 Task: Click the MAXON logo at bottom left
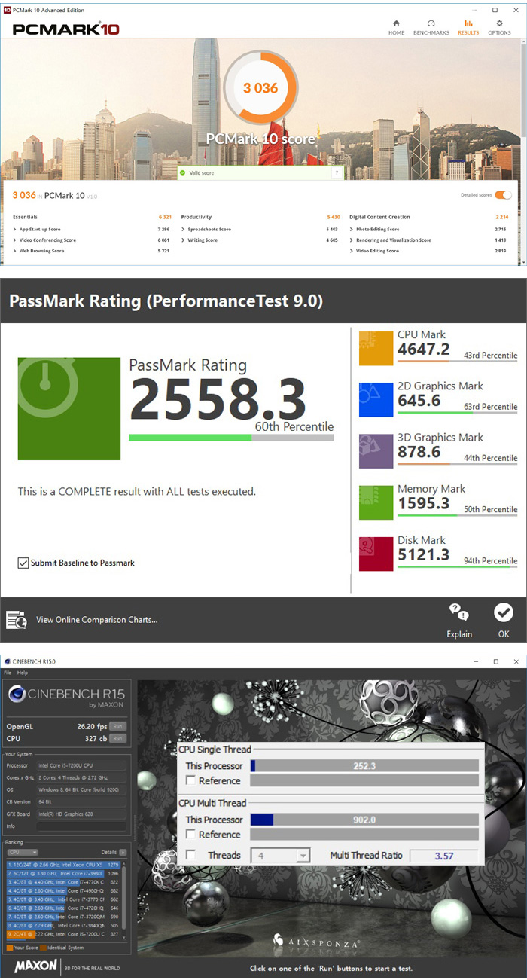(x=36, y=966)
